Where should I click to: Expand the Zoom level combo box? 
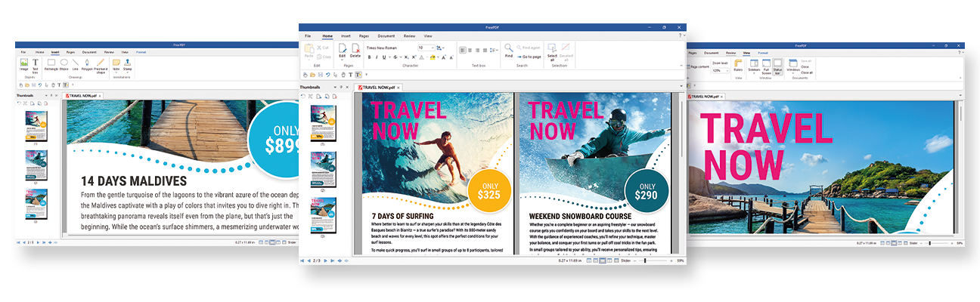tap(720, 69)
